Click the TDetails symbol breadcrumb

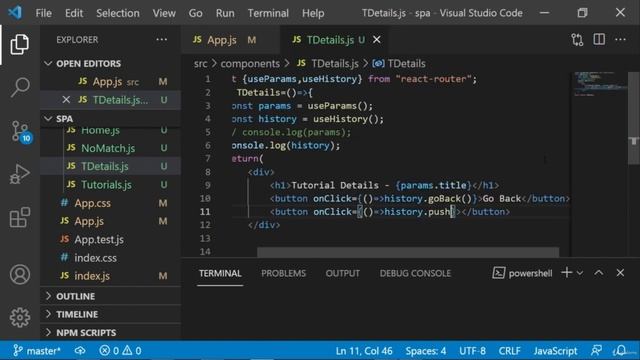pos(399,64)
